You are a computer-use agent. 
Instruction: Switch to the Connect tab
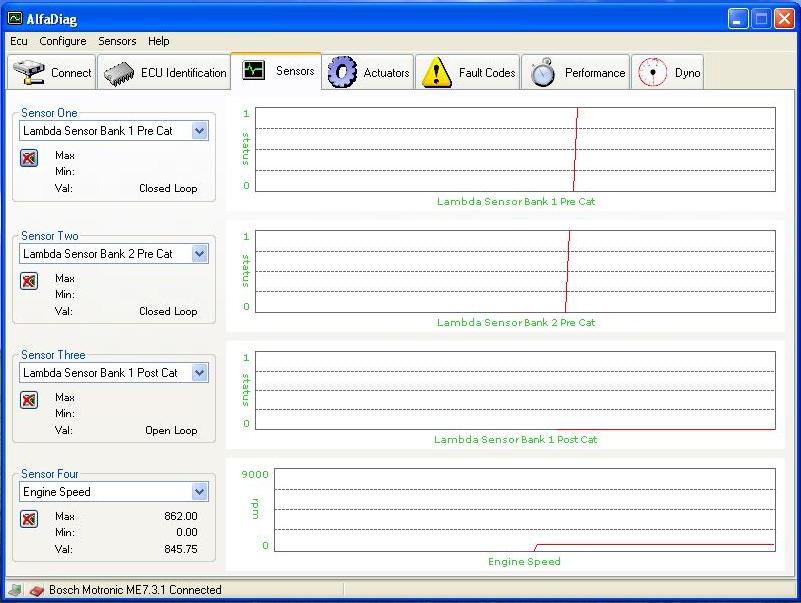[52, 73]
